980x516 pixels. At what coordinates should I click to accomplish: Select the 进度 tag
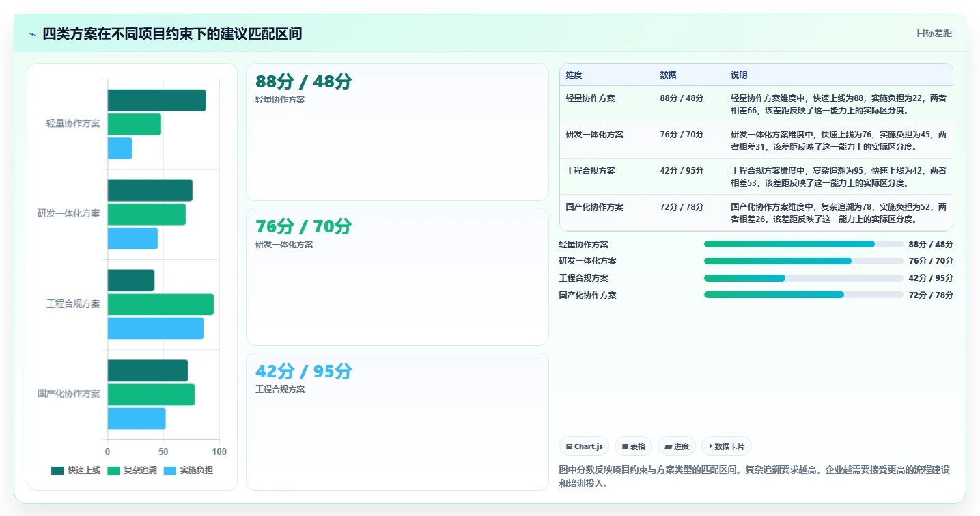(677, 446)
